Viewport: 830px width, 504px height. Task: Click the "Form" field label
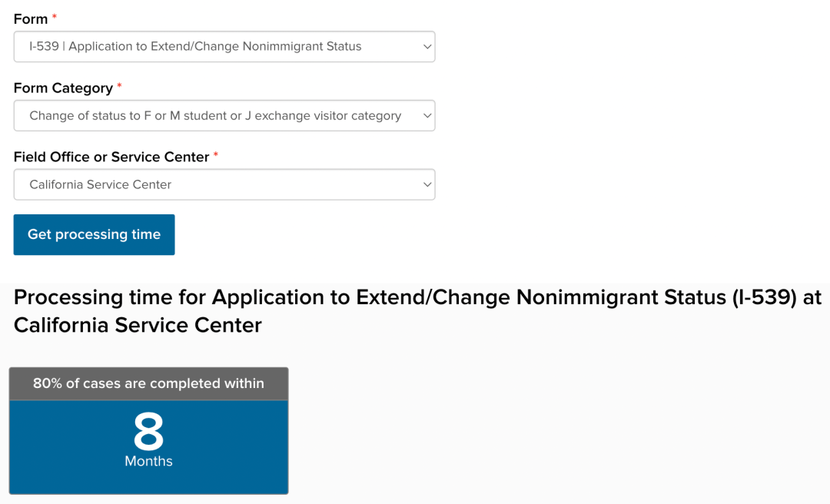pos(31,19)
